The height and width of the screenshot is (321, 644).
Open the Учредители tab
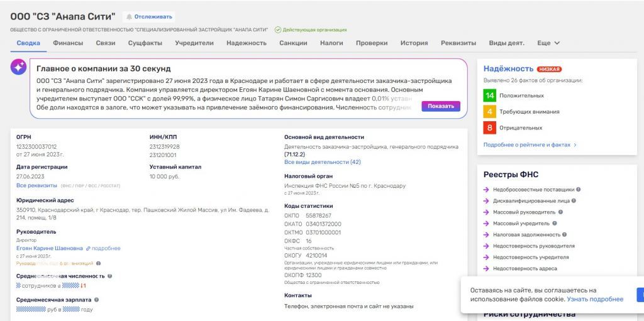click(194, 43)
